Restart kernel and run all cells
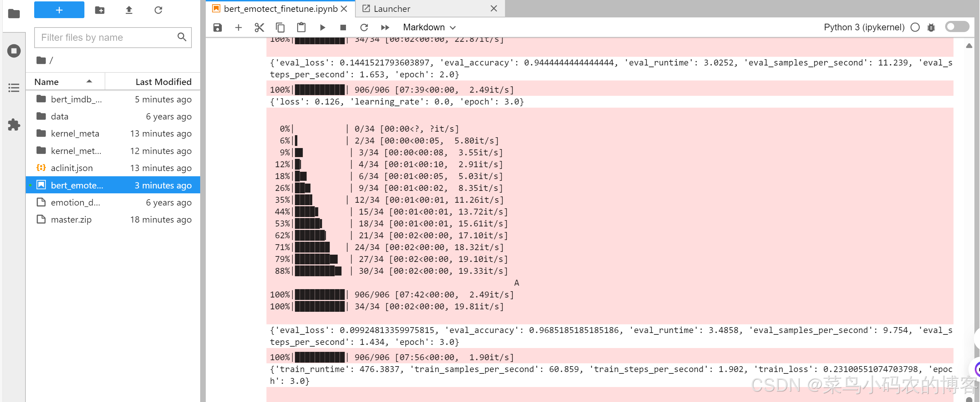Viewport: 980px width, 402px height. [385, 28]
